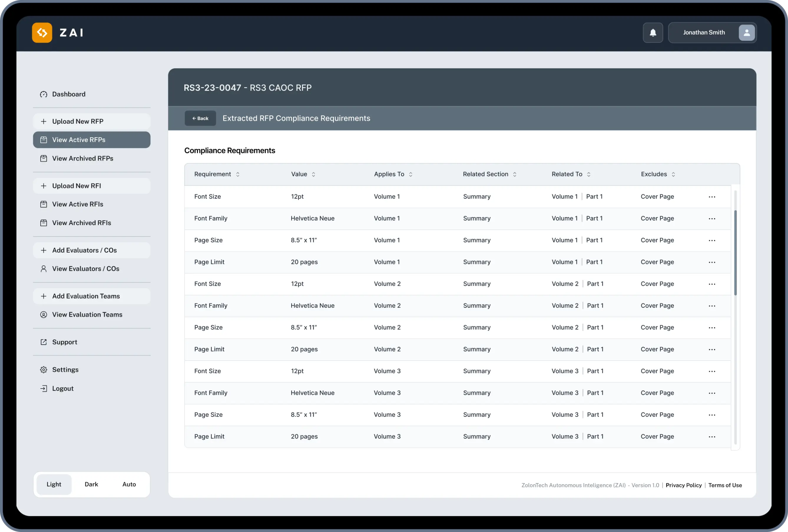Screen dimensions: 788x532
Task: Select the Light theme option
Action: tap(54, 485)
